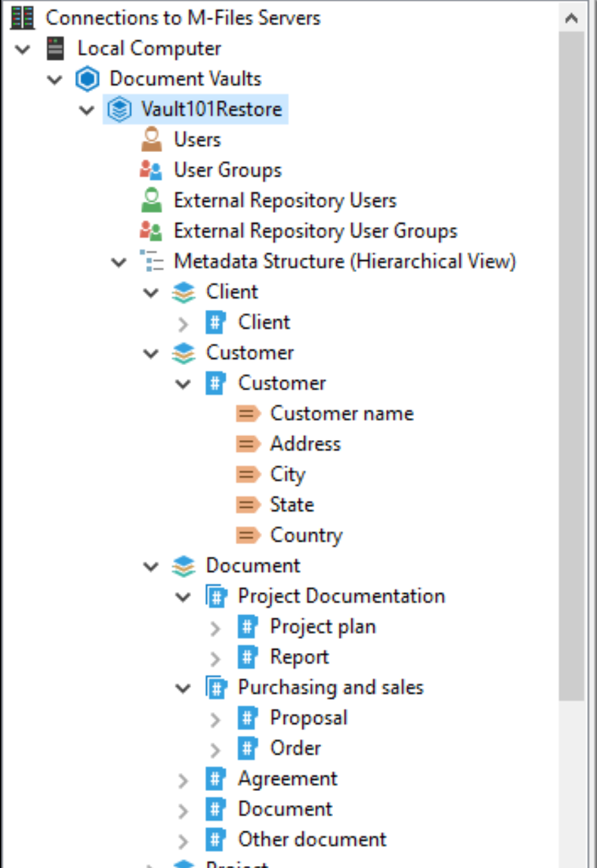
Task: Click the Metadata Structure hierarchy icon
Action: (151, 261)
